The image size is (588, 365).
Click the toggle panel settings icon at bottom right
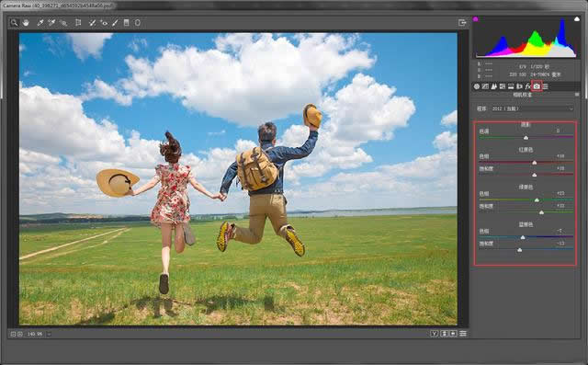463,334
